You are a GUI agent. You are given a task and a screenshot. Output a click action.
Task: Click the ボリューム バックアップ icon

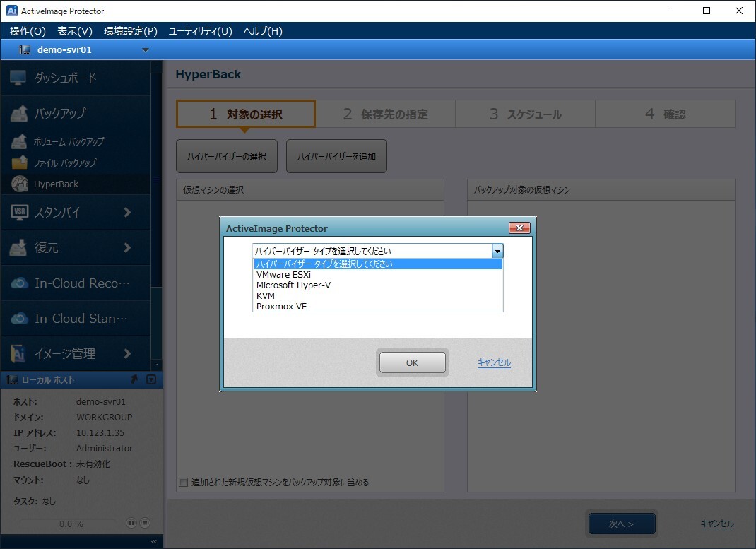tap(19, 142)
